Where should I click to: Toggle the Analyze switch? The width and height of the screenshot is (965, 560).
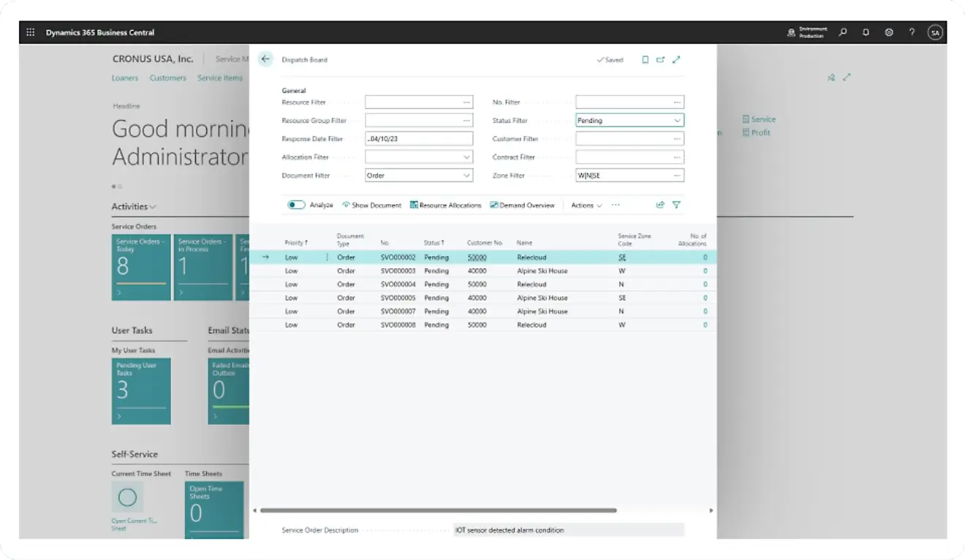(x=295, y=205)
